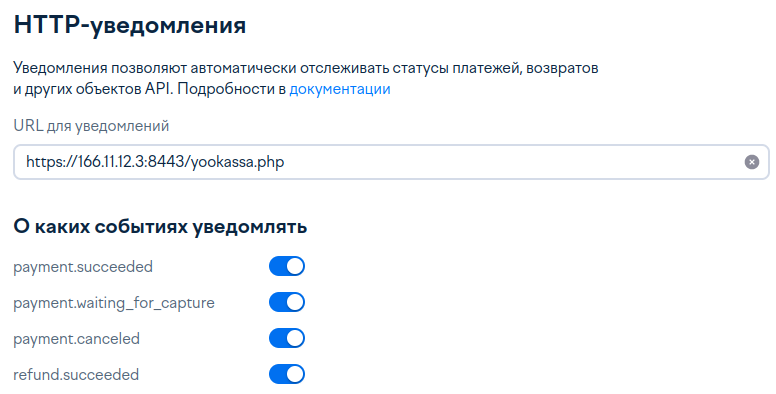This screenshot has height=394, width=776.
Task: Click the payment.succeeded label text
Action: [83, 267]
